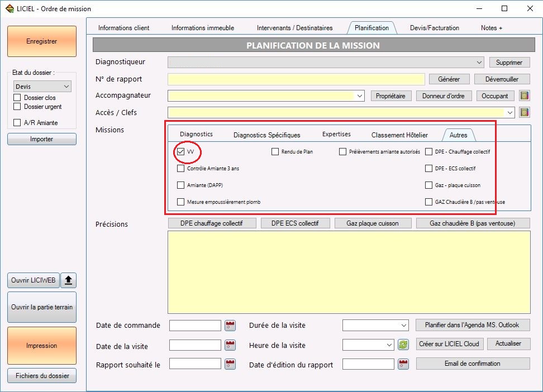Select the Diagnostics Spécifiques missions tab

click(266, 135)
